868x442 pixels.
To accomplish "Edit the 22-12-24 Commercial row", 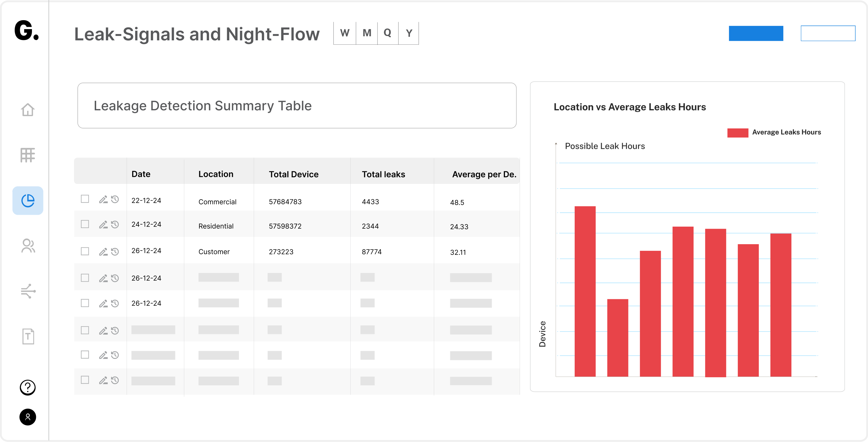I will coord(103,200).
